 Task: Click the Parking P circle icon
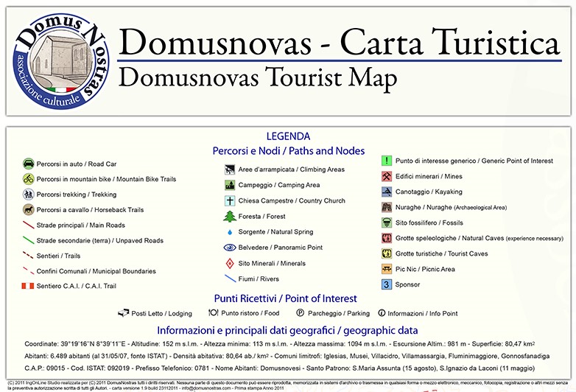click(x=300, y=313)
